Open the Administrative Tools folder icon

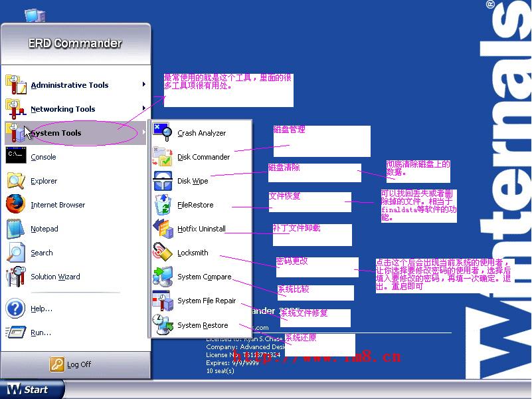[15, 84]
